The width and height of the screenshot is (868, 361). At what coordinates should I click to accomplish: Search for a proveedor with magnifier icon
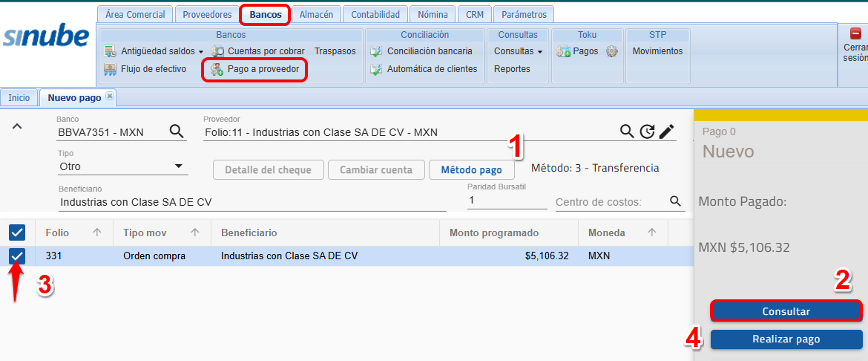coord(627,131)
